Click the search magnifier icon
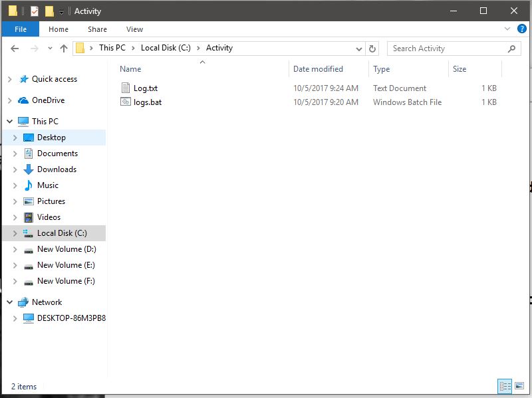Image resolution: width=532 pixels, height=398 pixels. coord(511,49)
